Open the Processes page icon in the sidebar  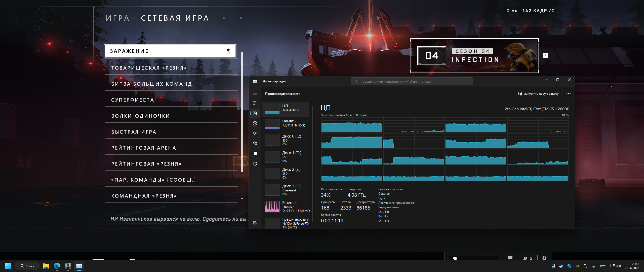[255, 103]
